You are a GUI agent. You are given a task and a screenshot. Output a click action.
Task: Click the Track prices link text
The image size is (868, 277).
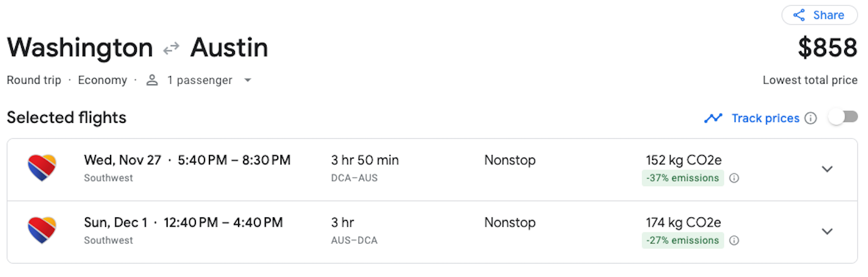(765, 118)
